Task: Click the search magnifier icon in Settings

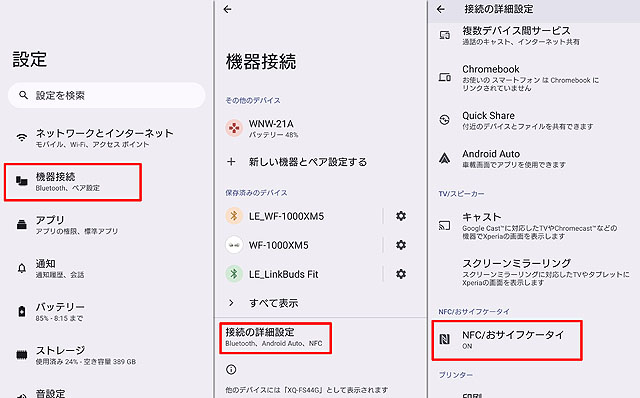Action: (23, 95)
